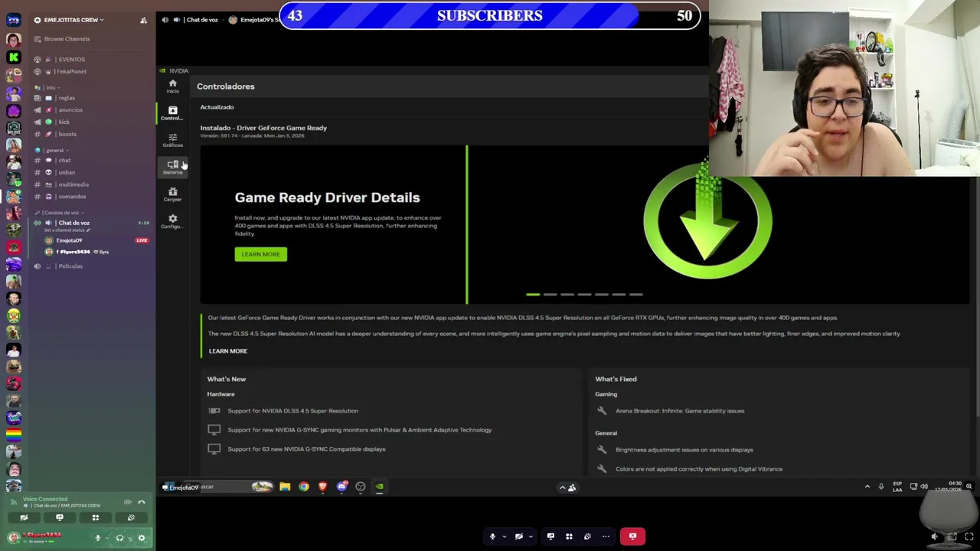Open the anuncios channel
The width and height of the screenshot is (980, 551).
[x=70, y=110]
